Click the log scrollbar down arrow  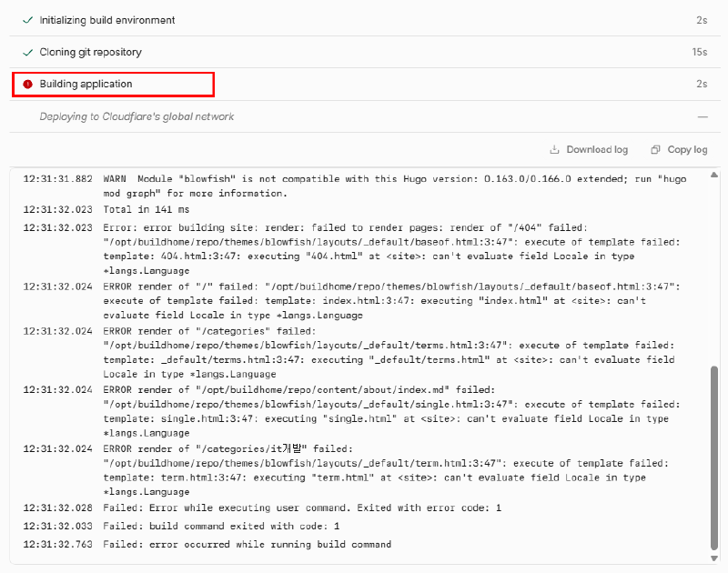714,558
